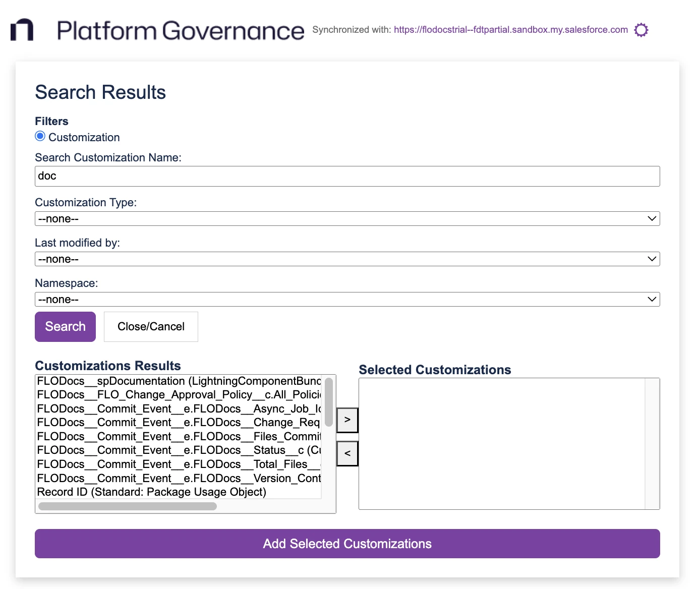Select FLO_Change_Approval_Policy result item
This screenshot has height=589, width=700.
(x=179, y=395)
